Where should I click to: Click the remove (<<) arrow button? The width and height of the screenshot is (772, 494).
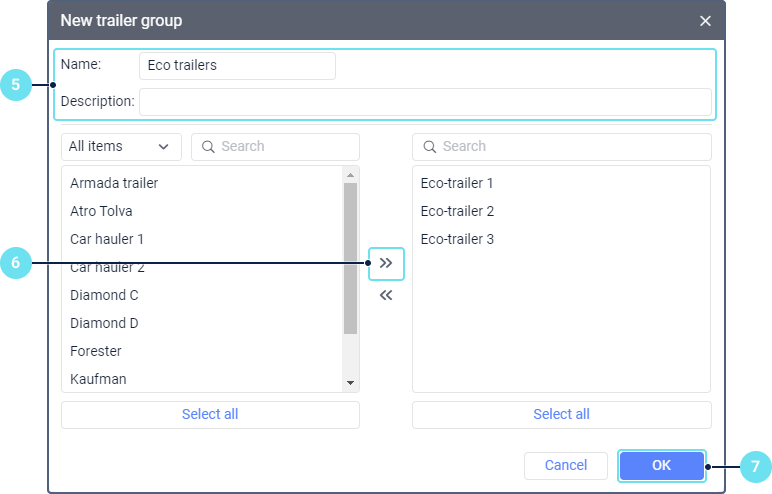click(386, 295)
